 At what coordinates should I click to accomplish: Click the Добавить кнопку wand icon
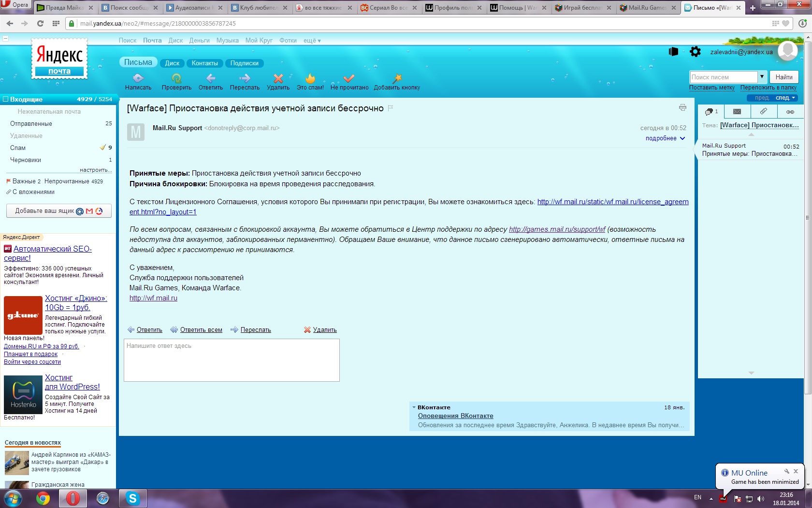coord(397,78)
